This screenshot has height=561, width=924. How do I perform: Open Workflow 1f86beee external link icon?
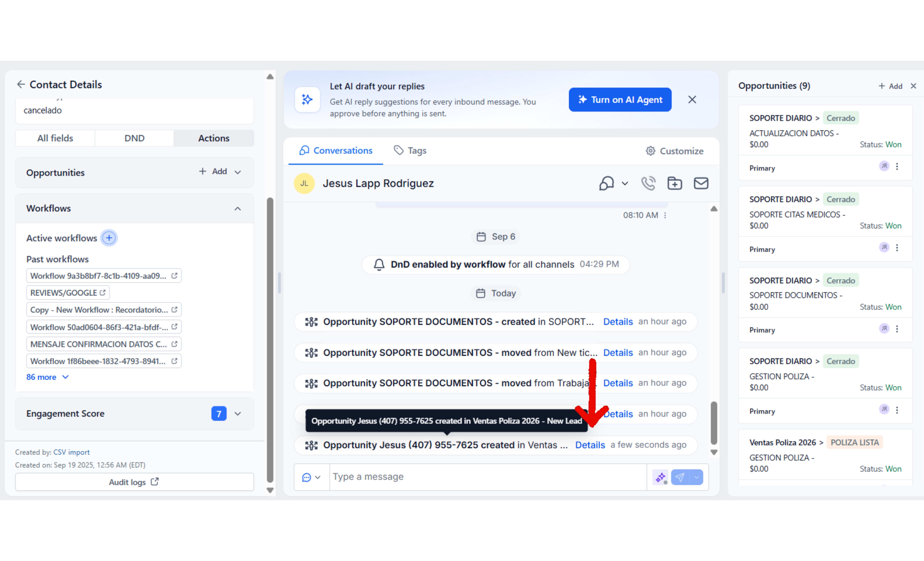tap(174, 361)
